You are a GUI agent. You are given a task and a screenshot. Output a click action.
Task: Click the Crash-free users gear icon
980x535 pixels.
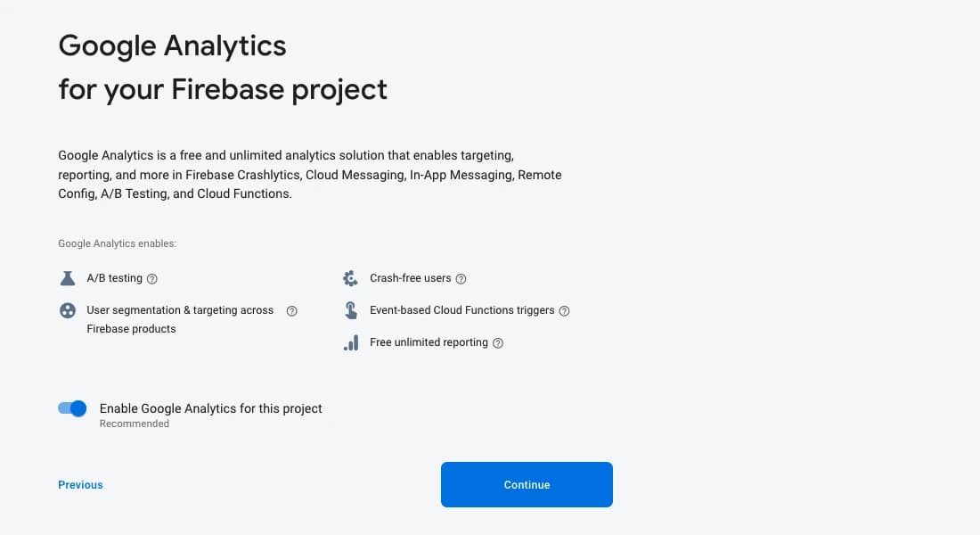(351, 278)
